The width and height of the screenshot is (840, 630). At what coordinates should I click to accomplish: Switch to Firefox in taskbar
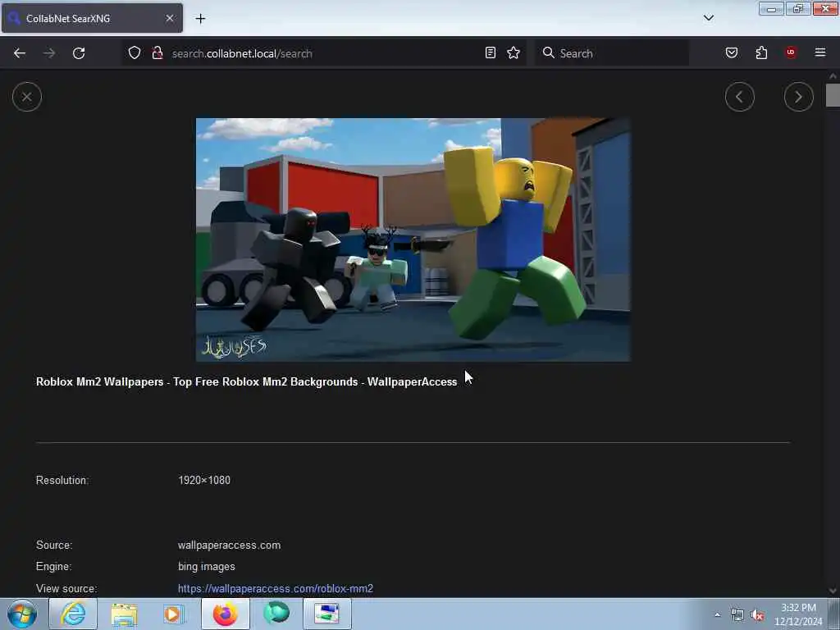pos(226,614)
